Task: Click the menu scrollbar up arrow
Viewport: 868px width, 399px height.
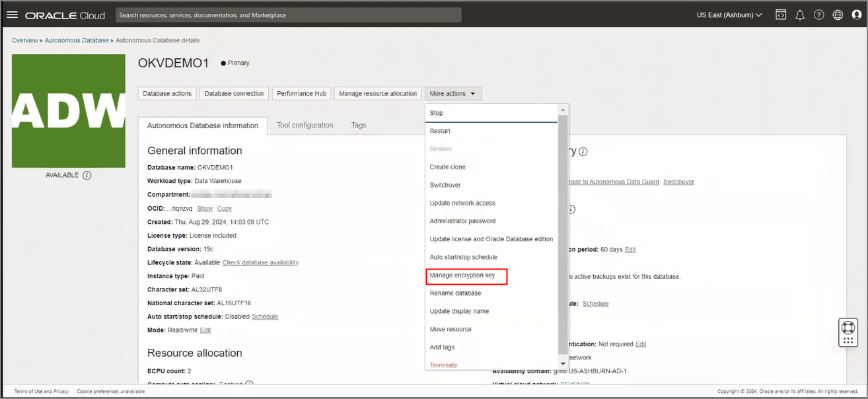Action: coord(563,110)
